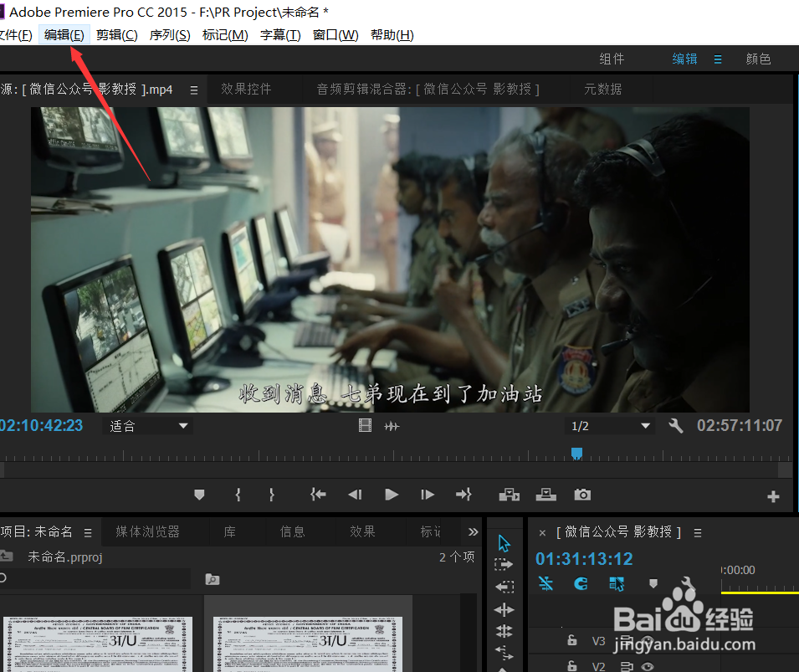Screen dimensions: 799x672
Task: Step back one frame
Action: tap(355, 495)
